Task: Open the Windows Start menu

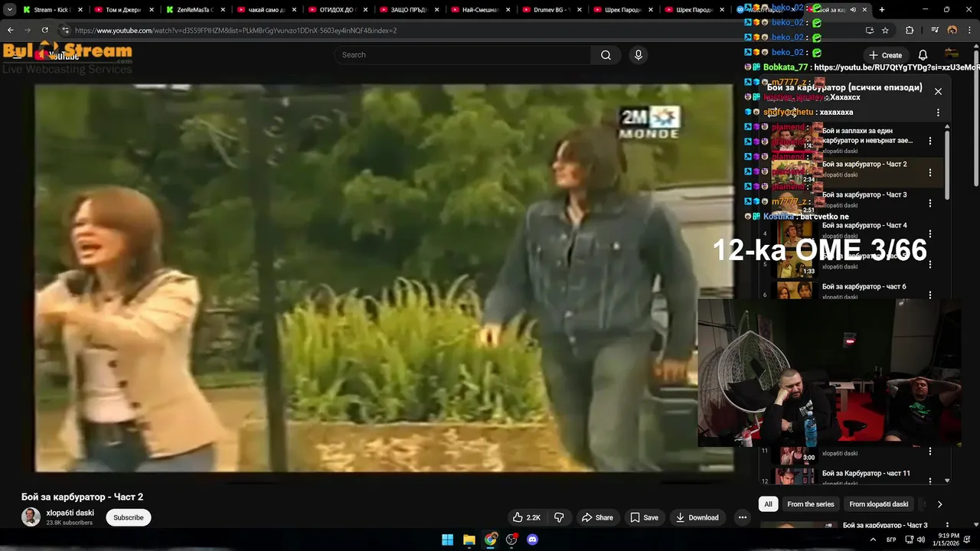Action: (448, 540)
